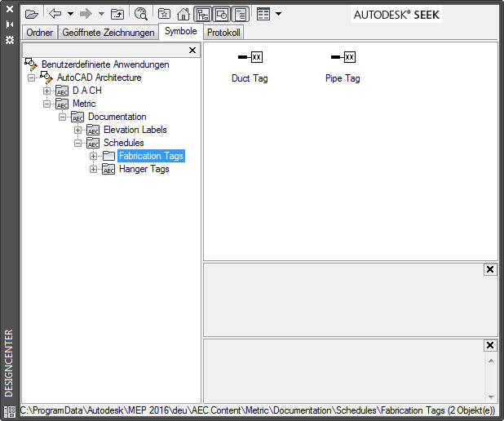Select the Pipe Tag symbol
Image resolution: width=504 pixels, height=421 pixels.
[343, 67]
